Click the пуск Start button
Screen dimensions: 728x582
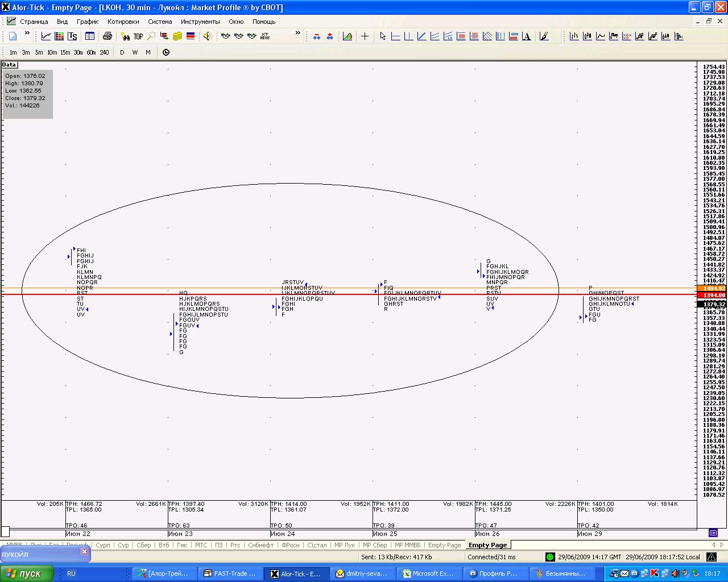[x=27, y=573]
